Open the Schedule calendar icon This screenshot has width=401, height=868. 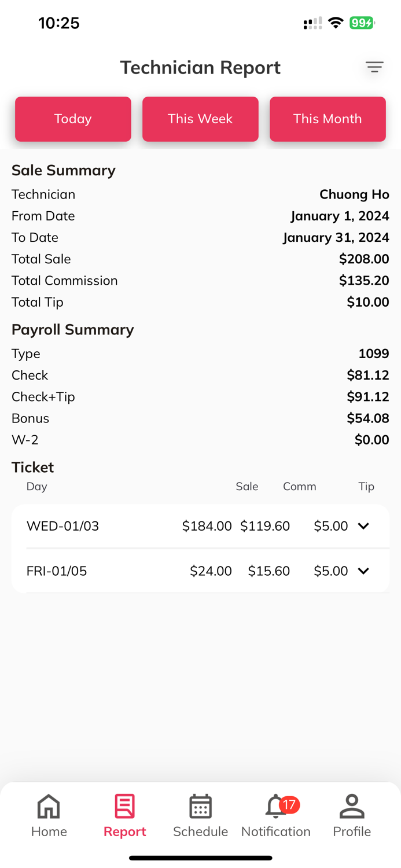pyautogui.click(x=200, y=806)
